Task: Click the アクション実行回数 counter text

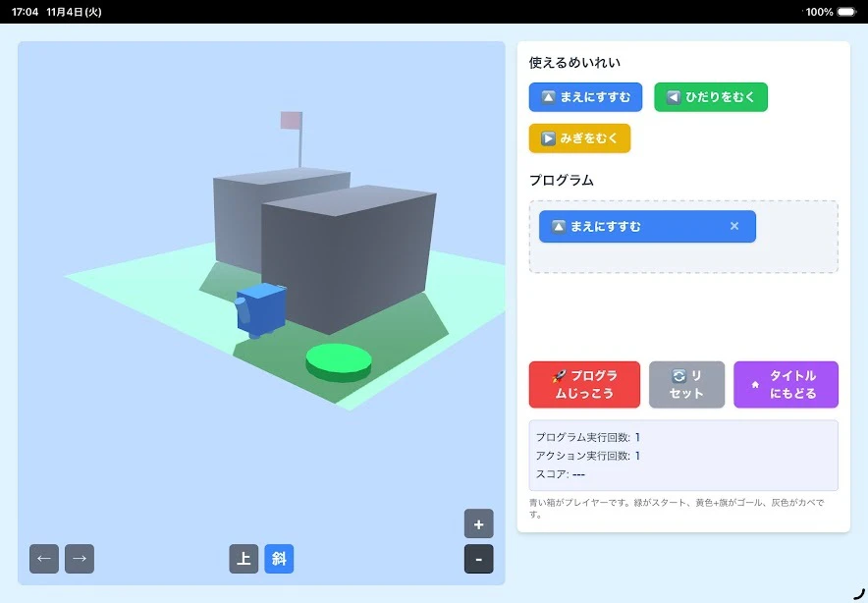Action: point(588,455)
